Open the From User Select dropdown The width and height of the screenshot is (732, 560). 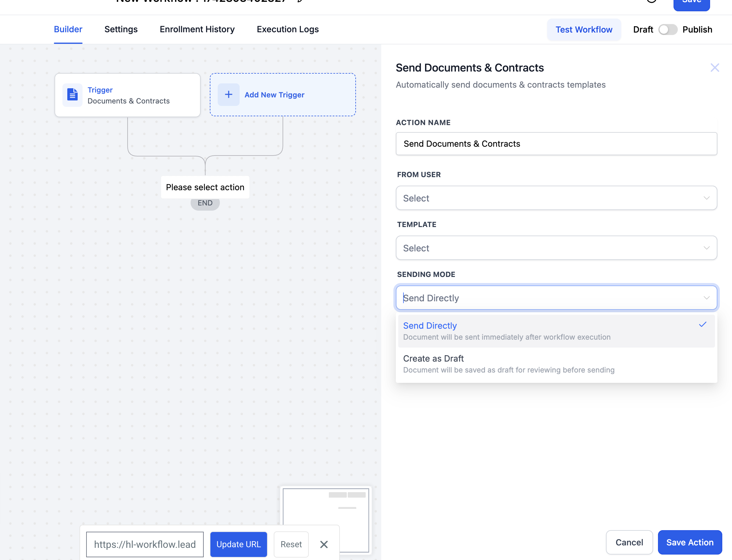click(x=556, y=198)
